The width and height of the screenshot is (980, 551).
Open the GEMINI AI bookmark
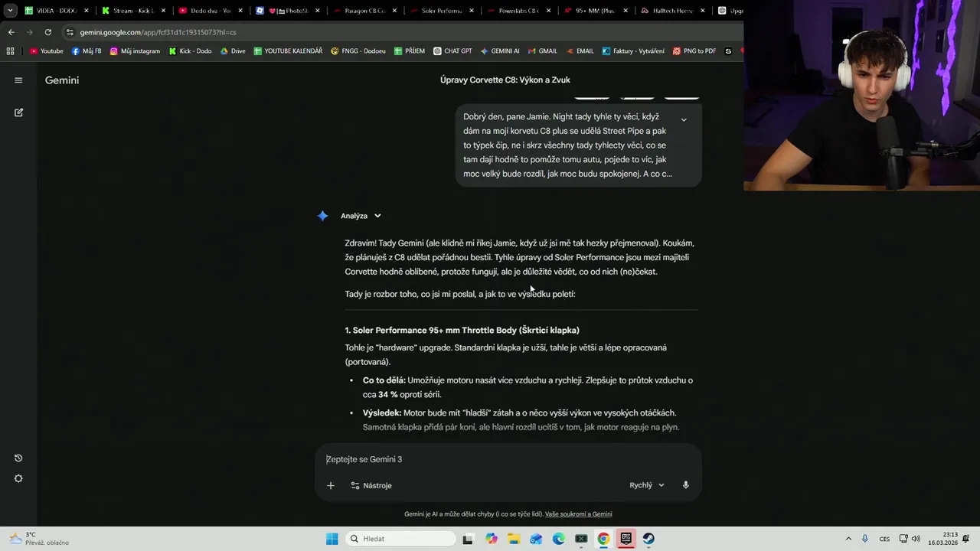click(500, 51)
